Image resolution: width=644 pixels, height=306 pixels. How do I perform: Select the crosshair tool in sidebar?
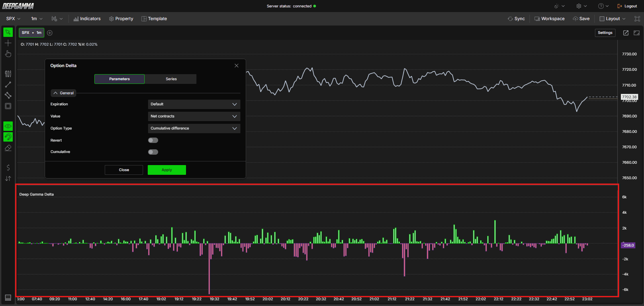pyautogui.click(x=8, y=43)
